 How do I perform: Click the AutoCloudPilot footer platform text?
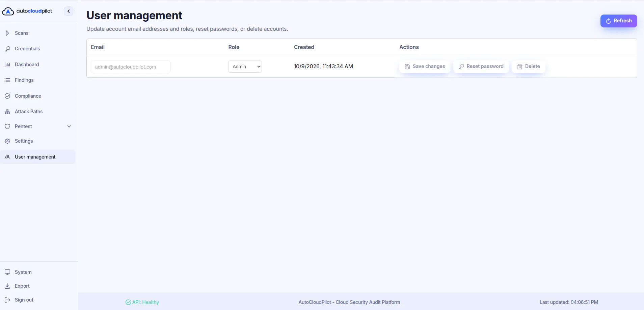[x=349, y=302]
